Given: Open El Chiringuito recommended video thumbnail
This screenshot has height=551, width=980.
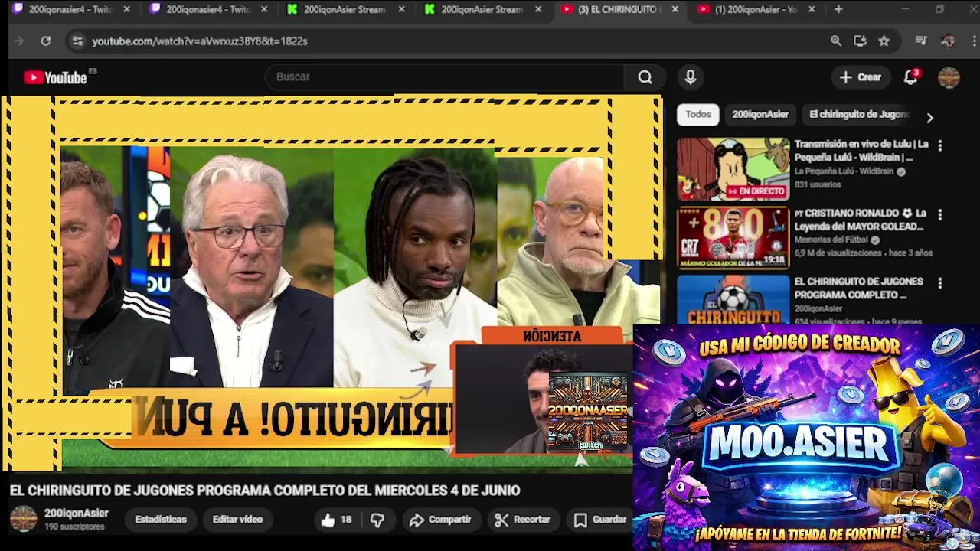Looking at the screenshot, I should coord(733,300).
